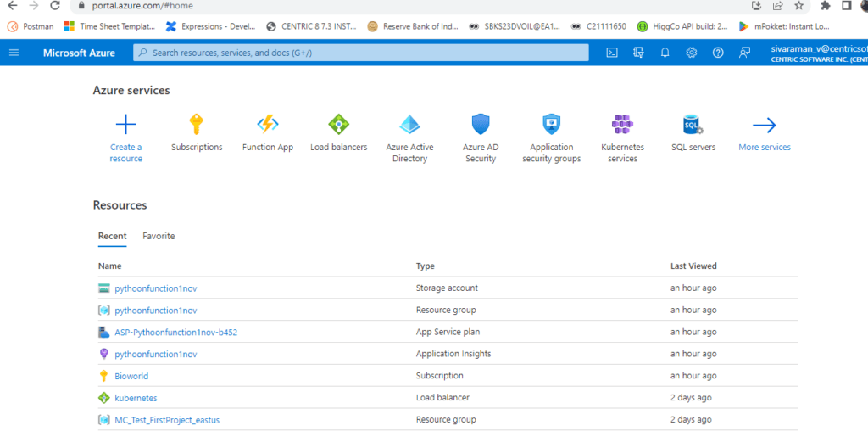Switch to the Recent resources tab
This screenshot has width=868, height=431.
pyautogui.click(x=113, y=236)
